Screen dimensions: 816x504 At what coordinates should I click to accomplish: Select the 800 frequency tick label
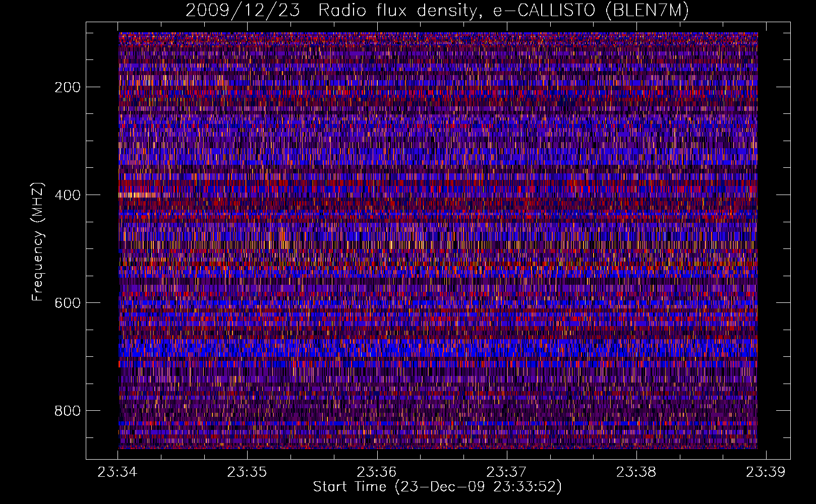(x=68, y=411)
